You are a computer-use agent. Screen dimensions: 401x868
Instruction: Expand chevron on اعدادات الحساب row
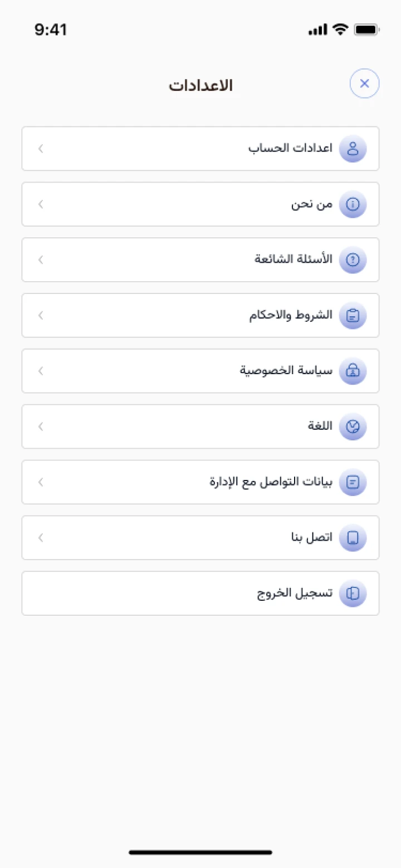(41, 149)
